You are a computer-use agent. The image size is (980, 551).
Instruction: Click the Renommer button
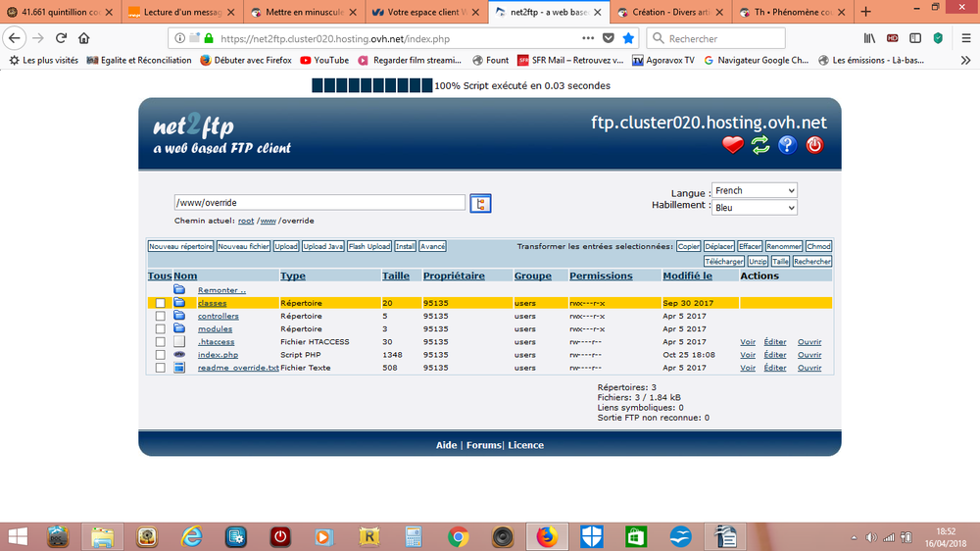pyautogui.click(x=784, y=246)
